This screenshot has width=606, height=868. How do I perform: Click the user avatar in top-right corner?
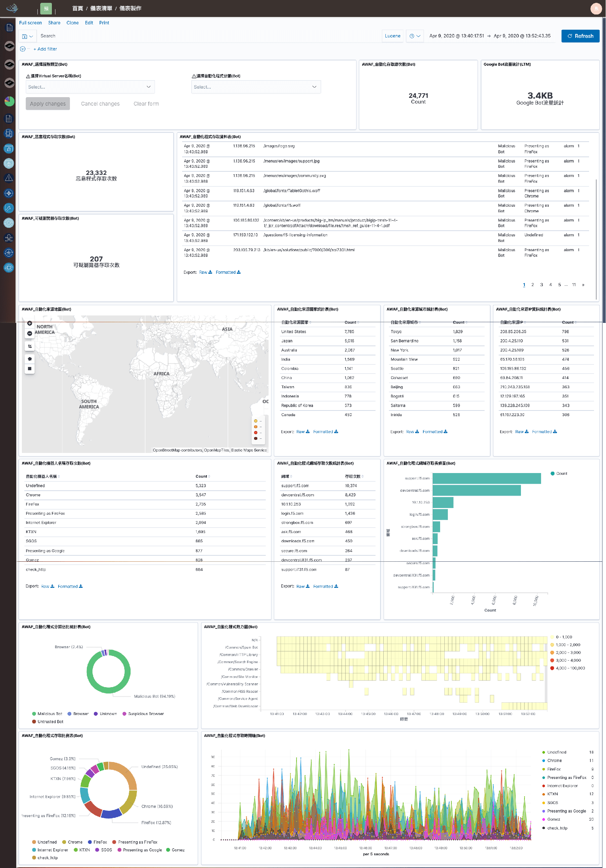coord(596,8)
